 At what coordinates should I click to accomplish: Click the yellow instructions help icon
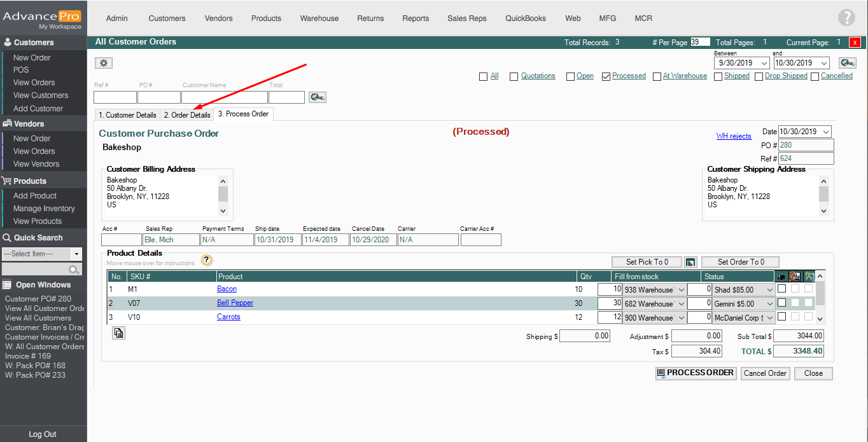(x=206, y=259)
